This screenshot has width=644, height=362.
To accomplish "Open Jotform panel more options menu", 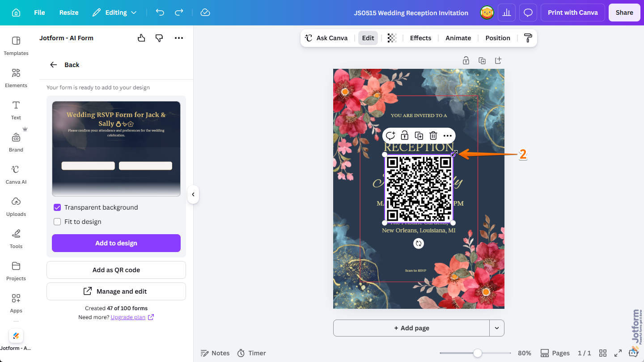I will coord(179,38).
